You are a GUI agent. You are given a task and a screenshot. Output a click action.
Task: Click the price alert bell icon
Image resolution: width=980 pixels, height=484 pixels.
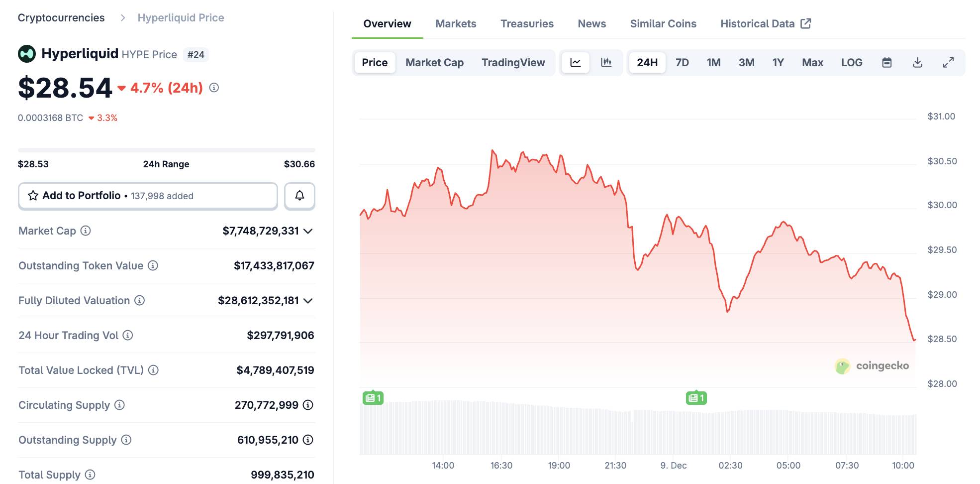coord(299,196)
